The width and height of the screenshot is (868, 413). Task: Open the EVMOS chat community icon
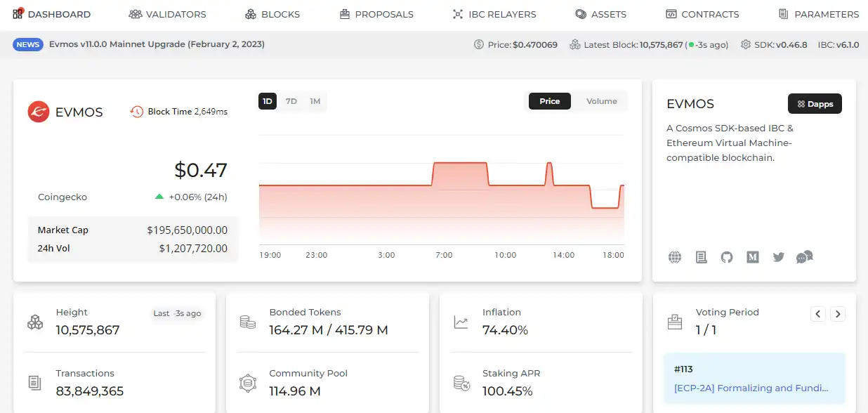coord(805,257)
